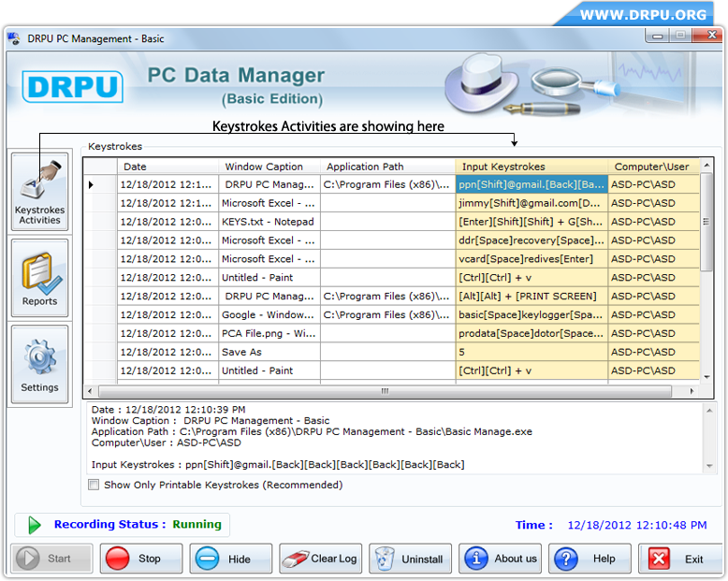Click the horizontal scroll right arrow
This screenshot has height=581, width=728.
point(692,391)
